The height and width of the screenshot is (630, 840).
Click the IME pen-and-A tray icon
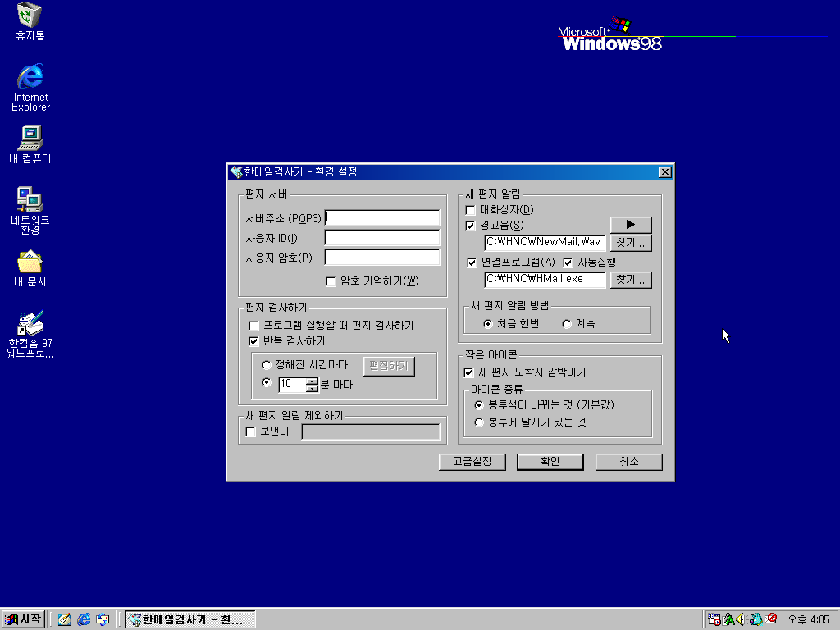click(x=728, y=619)
